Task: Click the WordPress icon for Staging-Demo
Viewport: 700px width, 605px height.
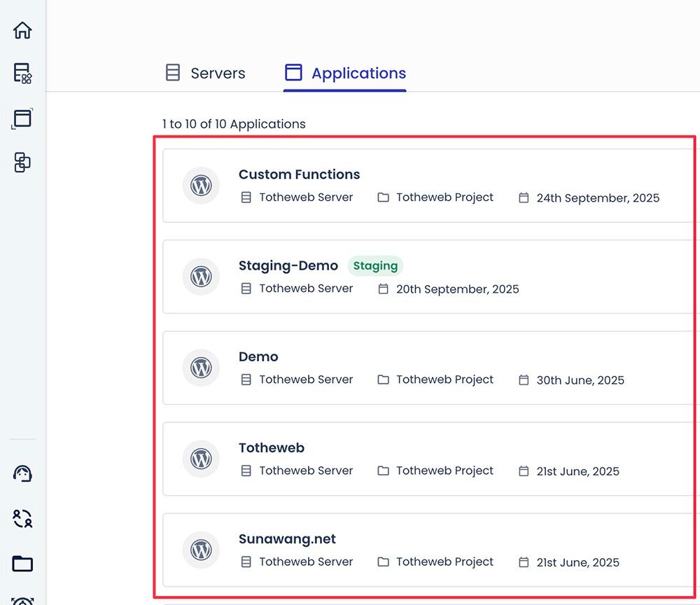Action: click(201, 277)
